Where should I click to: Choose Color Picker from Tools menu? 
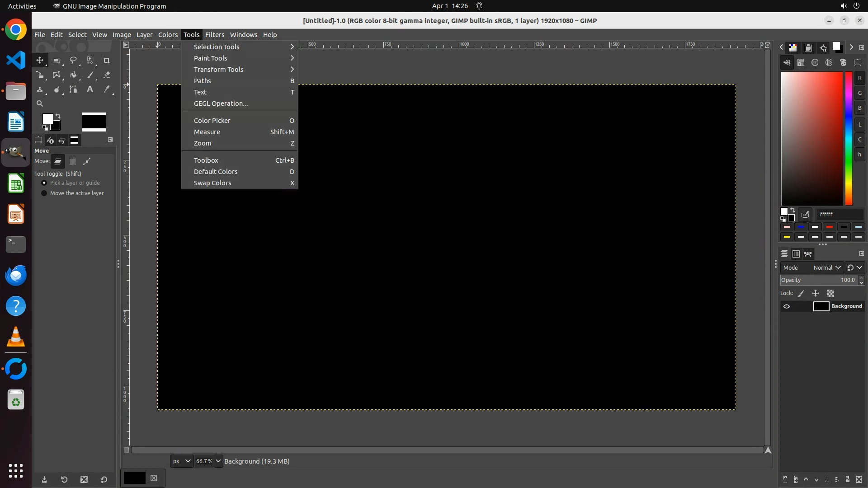click(212, 121)
